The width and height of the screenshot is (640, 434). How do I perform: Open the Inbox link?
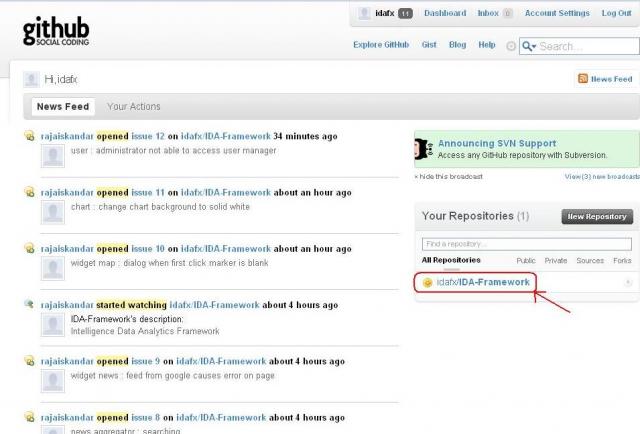[x=488, y=13]
